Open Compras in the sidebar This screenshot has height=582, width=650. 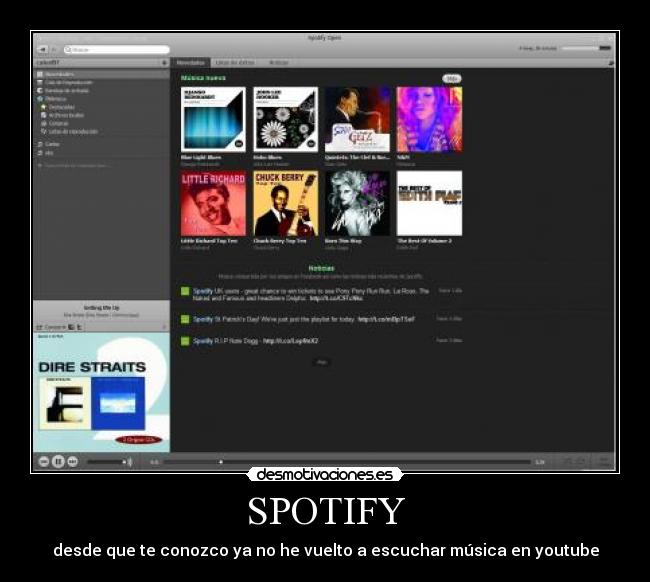click(x=101, y=123)
